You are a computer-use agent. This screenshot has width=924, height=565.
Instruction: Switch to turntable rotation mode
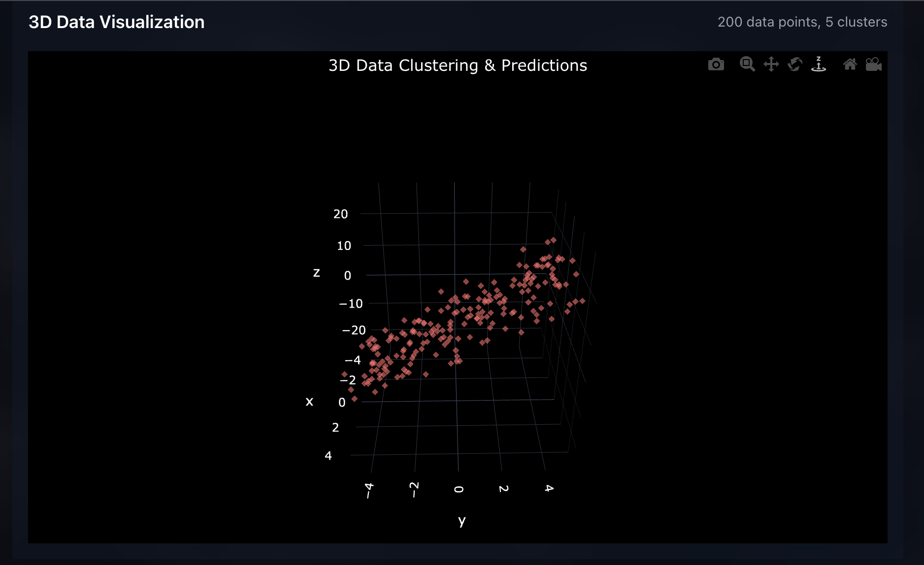(x=819, y=64)
